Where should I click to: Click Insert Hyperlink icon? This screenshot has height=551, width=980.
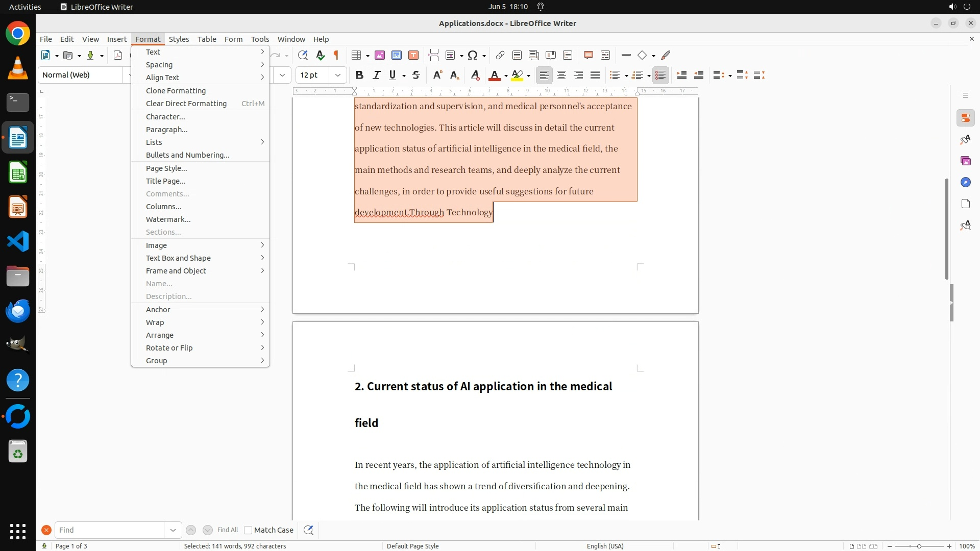pos(500,55)
